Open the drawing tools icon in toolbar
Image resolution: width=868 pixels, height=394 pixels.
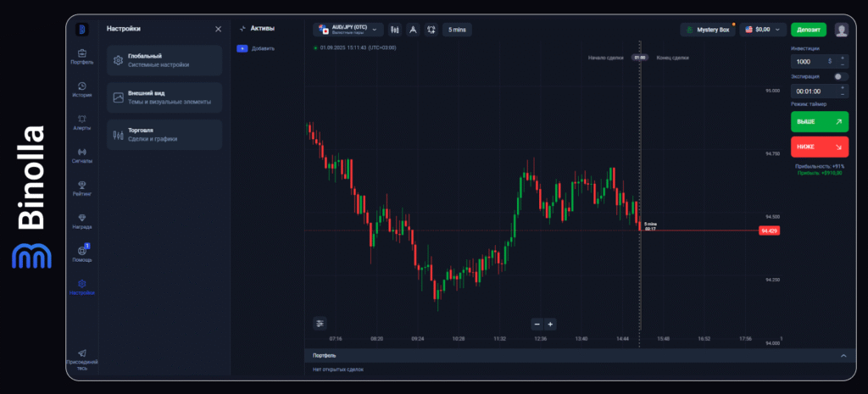click(x=413, y=30)
